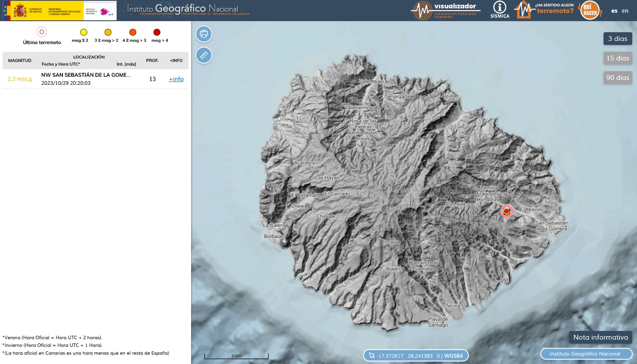Click the Tamargada label on the map
This screenshot has width=637, height=364.
click(x=397, y=97)
